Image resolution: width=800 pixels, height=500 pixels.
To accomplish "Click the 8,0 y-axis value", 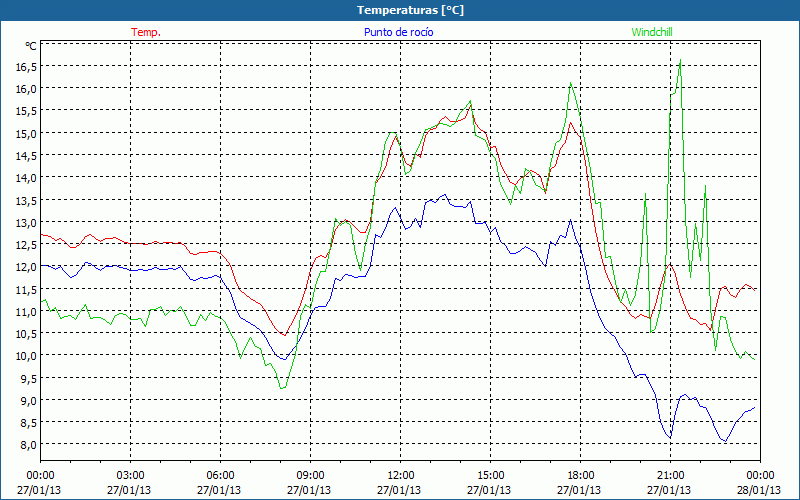I will 29,444.
